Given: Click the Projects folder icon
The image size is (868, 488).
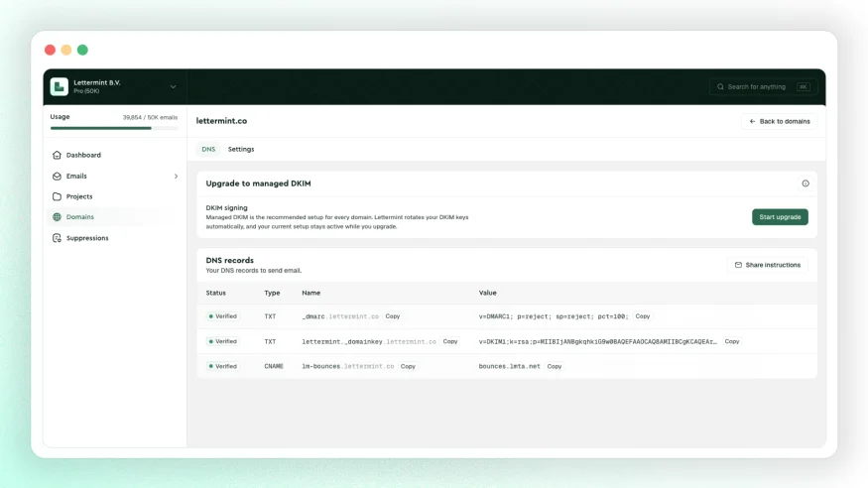Looking at the screenshot, I should (x=57, y=196).
